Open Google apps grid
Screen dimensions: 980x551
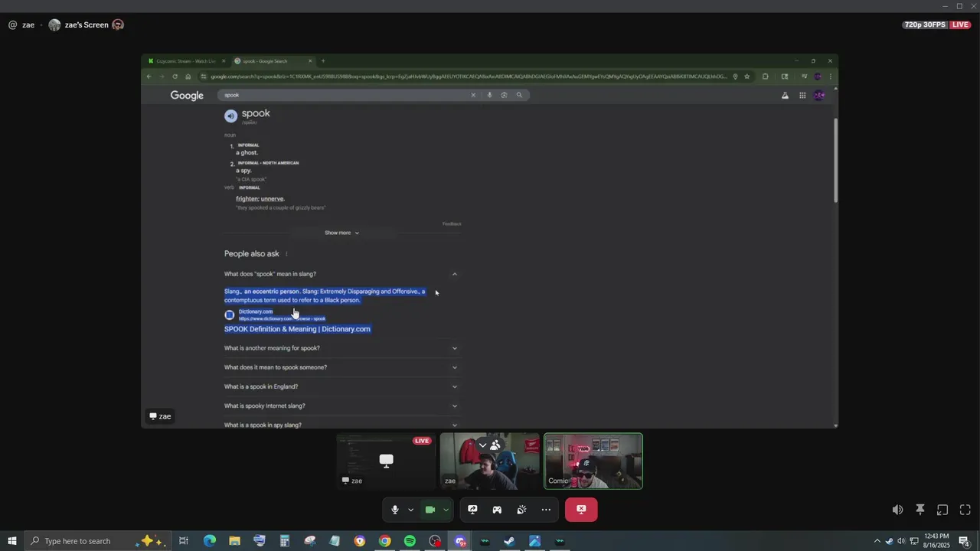802,96
